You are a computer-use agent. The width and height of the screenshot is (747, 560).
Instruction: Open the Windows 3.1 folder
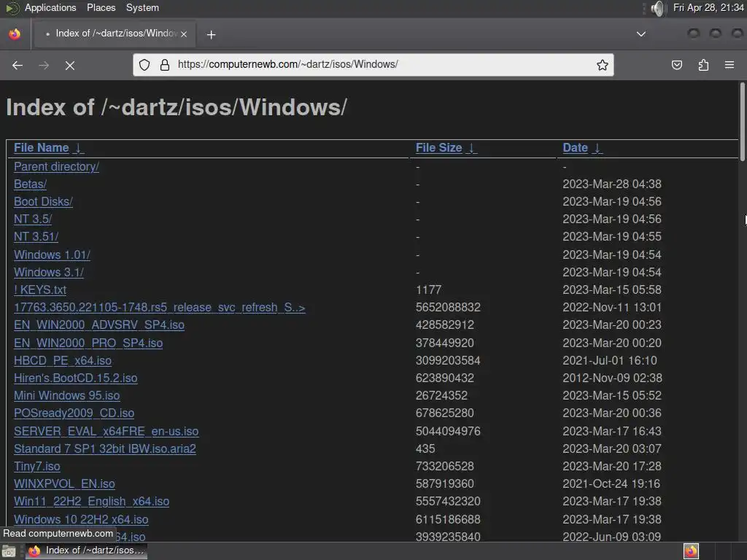(x=49, y=273)
